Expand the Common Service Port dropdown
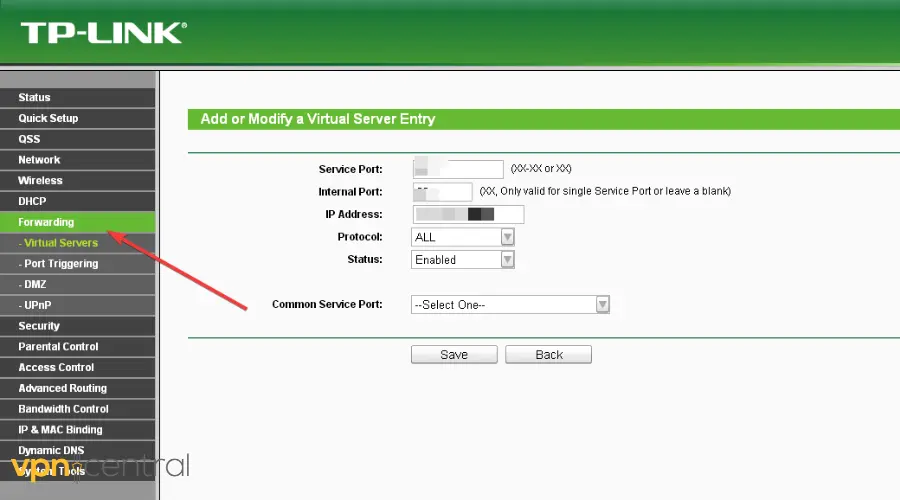This screenshot has height=500, width=900. [510, 305]
